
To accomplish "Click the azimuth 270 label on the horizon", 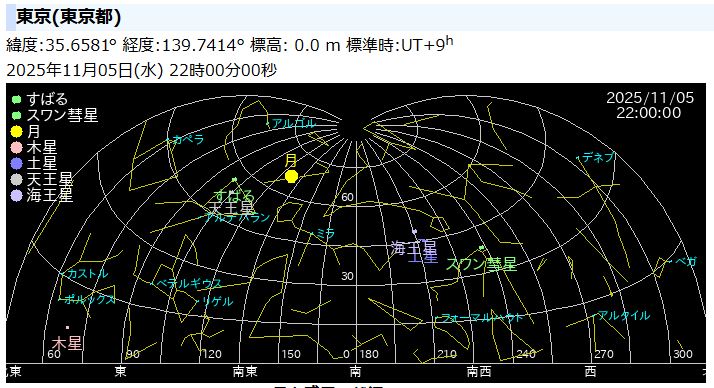I will [604, 354].
